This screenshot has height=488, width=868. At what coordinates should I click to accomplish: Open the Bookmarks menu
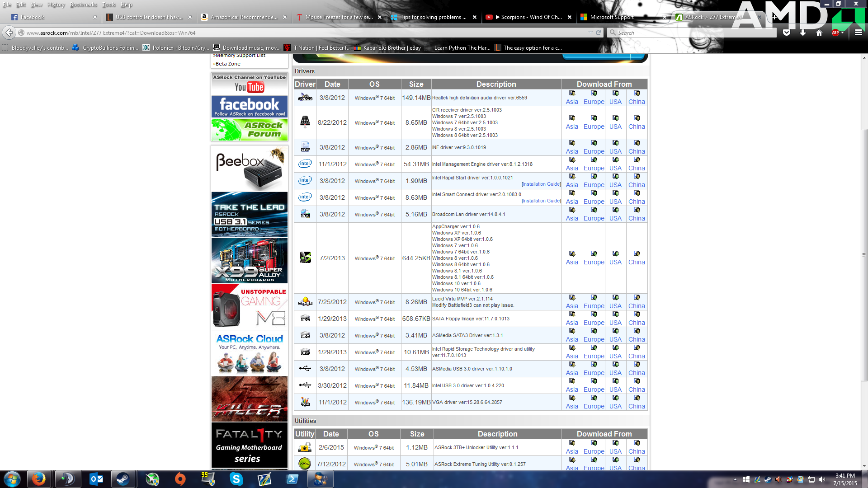(x=83, y=5)
